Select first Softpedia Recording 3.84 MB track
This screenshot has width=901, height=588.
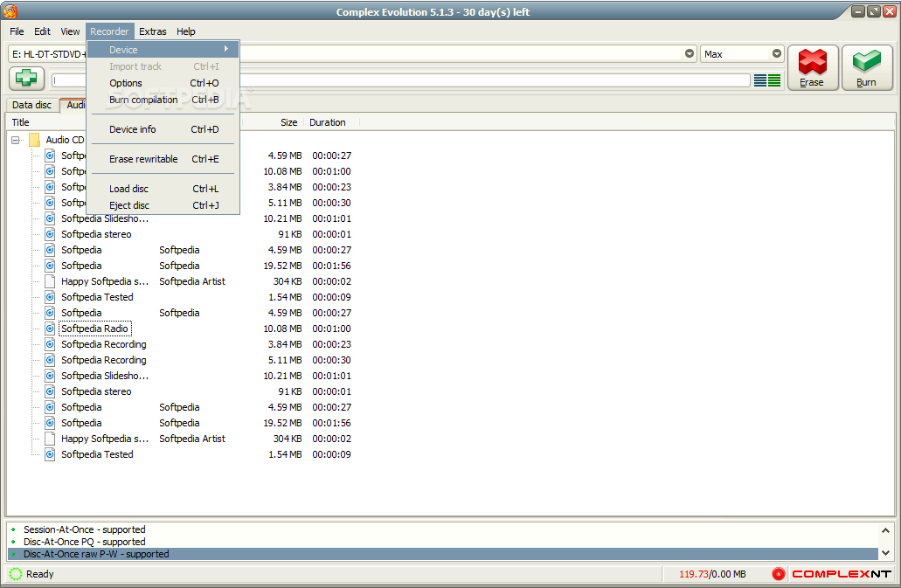[x=104, y=344]
